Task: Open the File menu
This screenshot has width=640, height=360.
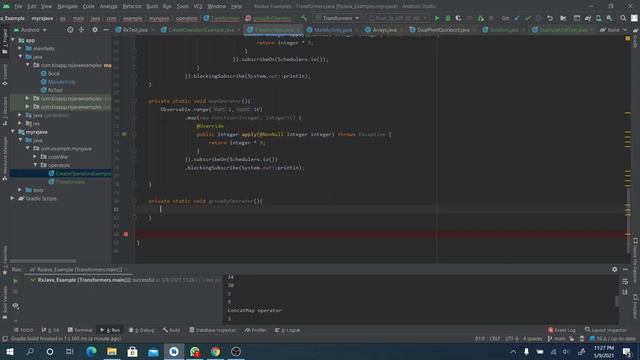Action: pyautogui.click(x=18, y=6)
